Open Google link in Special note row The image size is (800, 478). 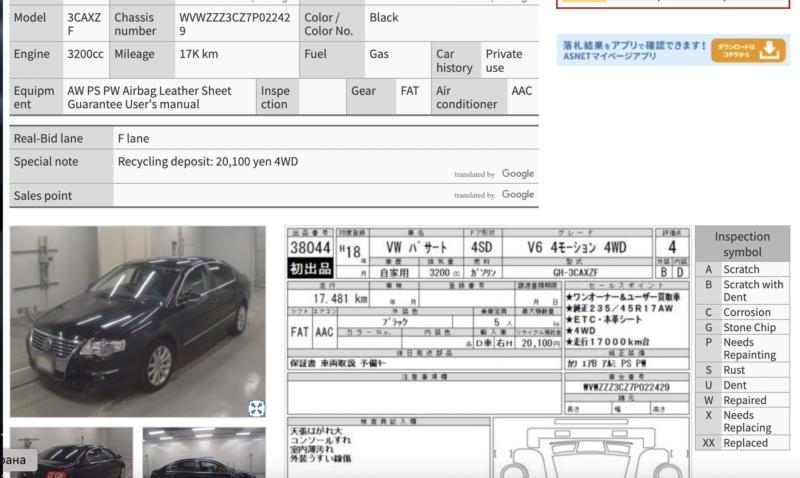click(x=517, y=174)
